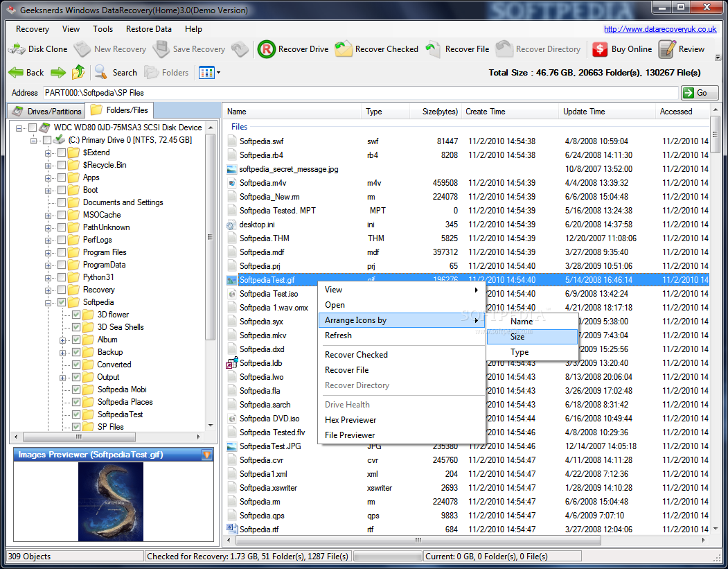This screenshot has height=569, width=728.
Task: Click the view mode grid icon
Action: pos(206,73)
